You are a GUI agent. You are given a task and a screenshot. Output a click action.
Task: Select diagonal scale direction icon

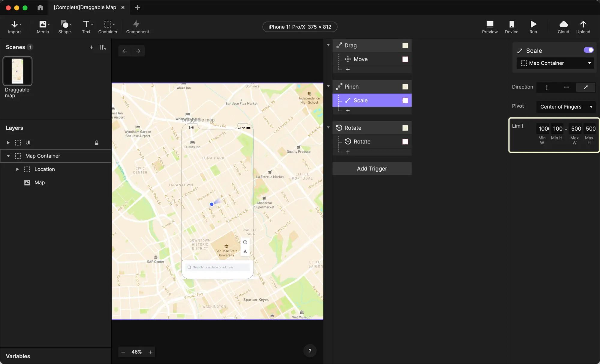(585, 87)
